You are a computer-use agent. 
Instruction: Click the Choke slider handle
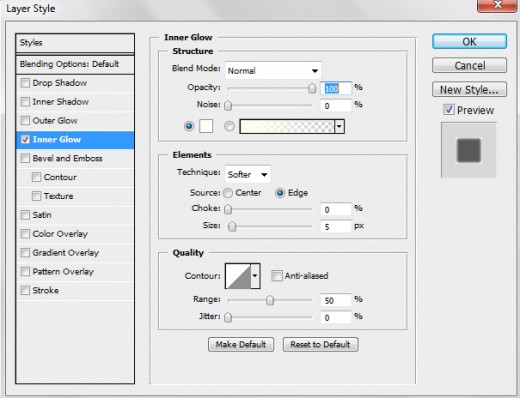228,209
